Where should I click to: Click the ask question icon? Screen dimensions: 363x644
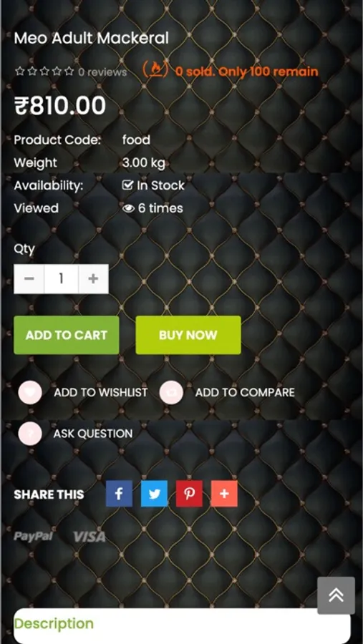pyautogui.click(x=30, y=434)
